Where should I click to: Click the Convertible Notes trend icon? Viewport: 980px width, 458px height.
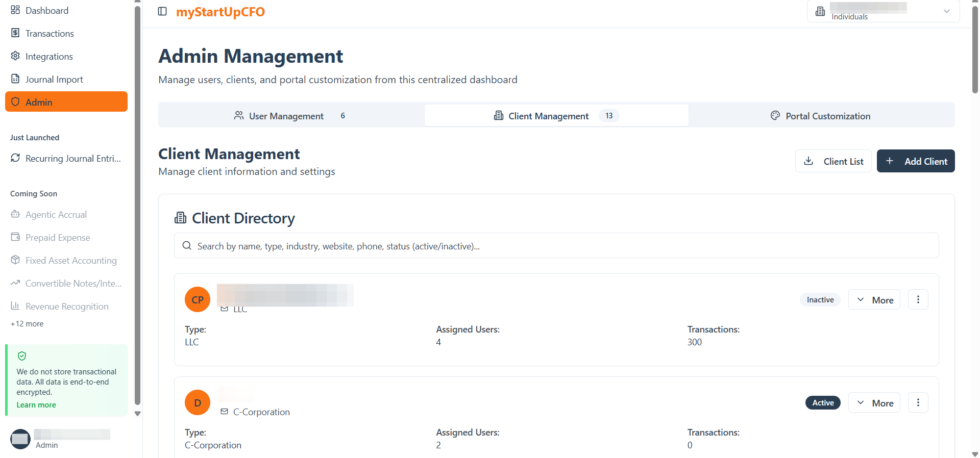click(x=15, y=283)
